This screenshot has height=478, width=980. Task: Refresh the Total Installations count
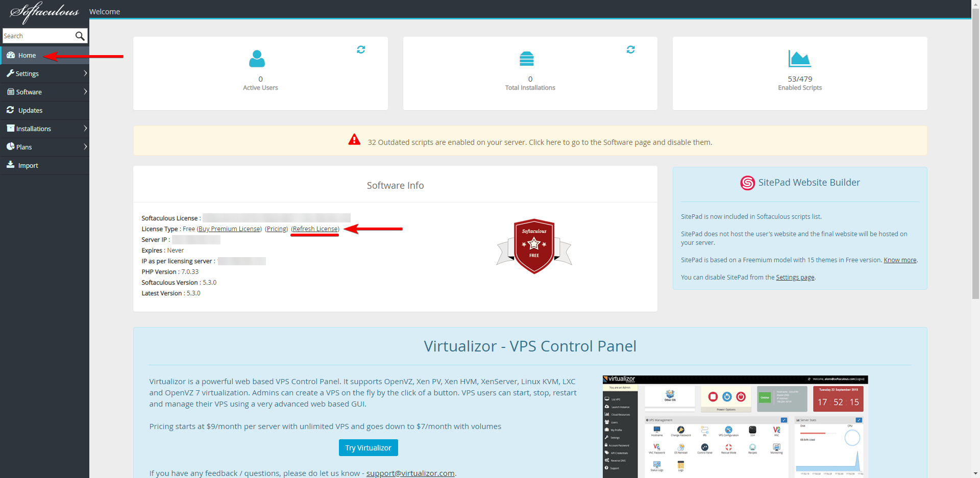[x=631, y=49]
